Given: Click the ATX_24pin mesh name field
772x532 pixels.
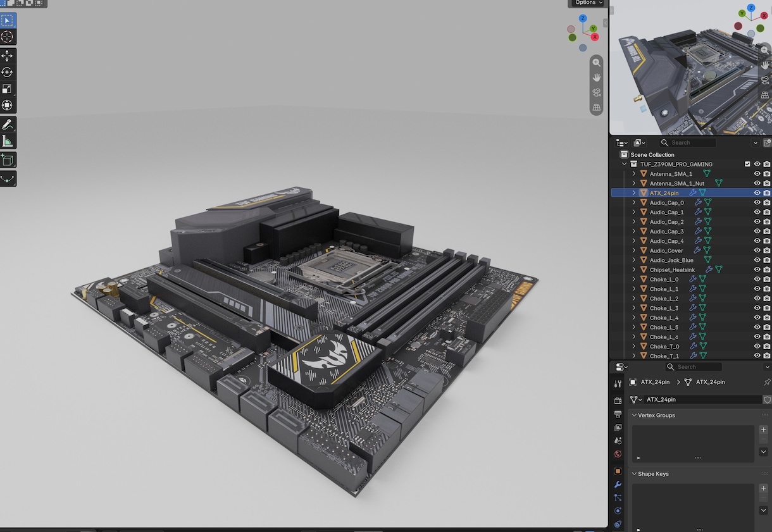Looking at the screenshot, I should tap(702, 400).
